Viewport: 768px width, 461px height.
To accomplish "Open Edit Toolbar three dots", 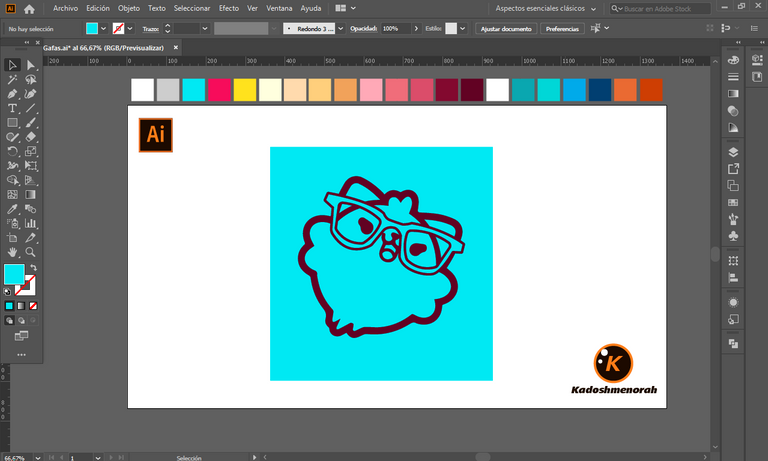I will tap(21, 355).
